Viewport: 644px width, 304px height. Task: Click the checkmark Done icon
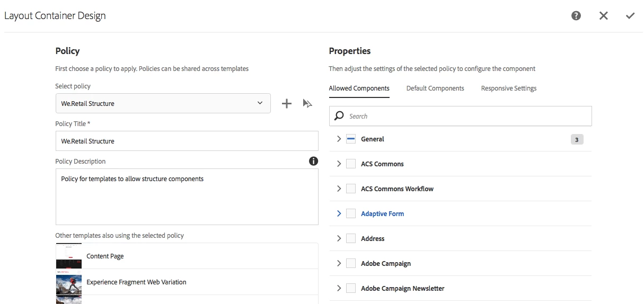point(630,16)
